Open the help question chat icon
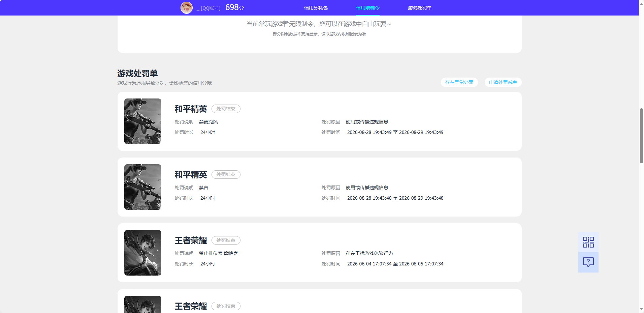Screen dimensions: 644x313 (x=588, y=262)
